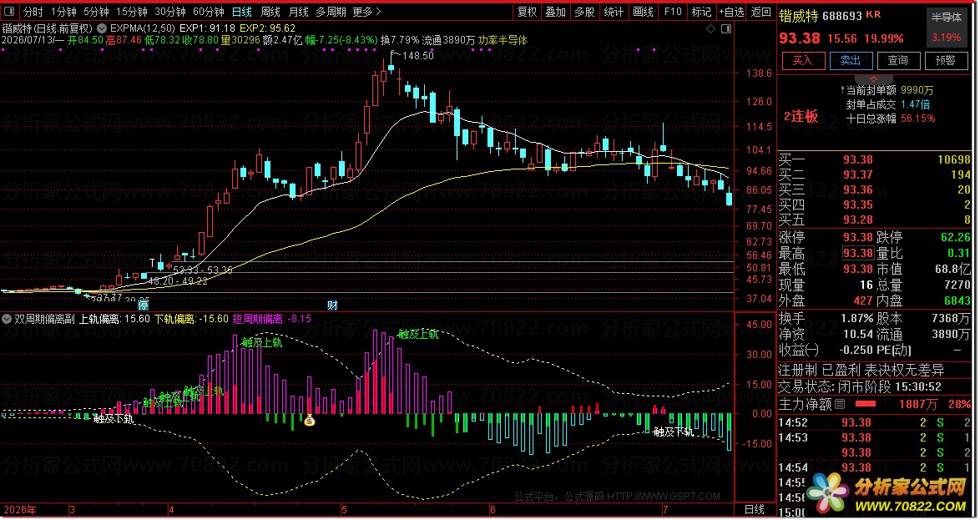Switch to 5分钟 chart period
Image resolution: width=980 pixels, height=520 pixels.
pos(96,11)
